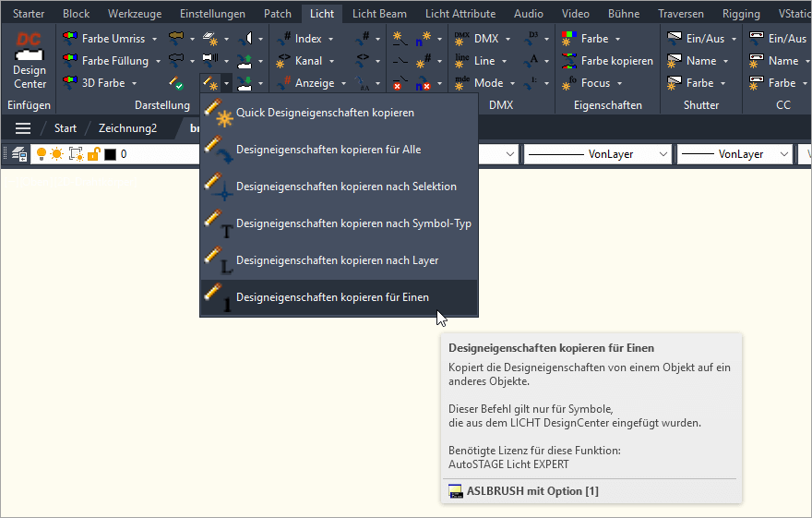Open the Zeichnung2 document tab
This screenshot has width=812, height=518.
tap(127, 128)
